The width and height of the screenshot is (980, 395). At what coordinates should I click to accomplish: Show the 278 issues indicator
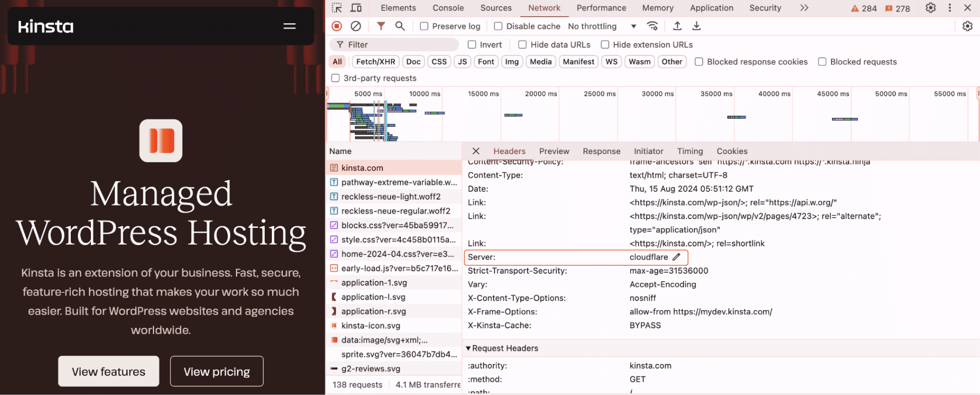(898, 8)
